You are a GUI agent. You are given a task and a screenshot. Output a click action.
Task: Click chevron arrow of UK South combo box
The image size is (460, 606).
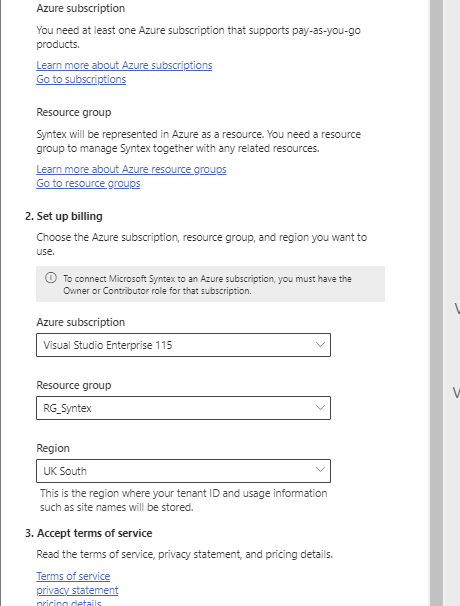320,470
